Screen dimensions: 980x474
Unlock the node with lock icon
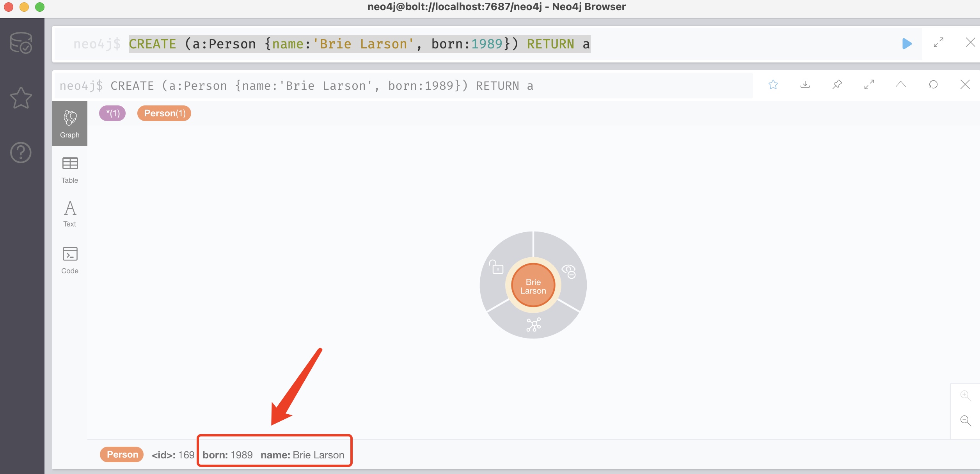coord(497,267)
